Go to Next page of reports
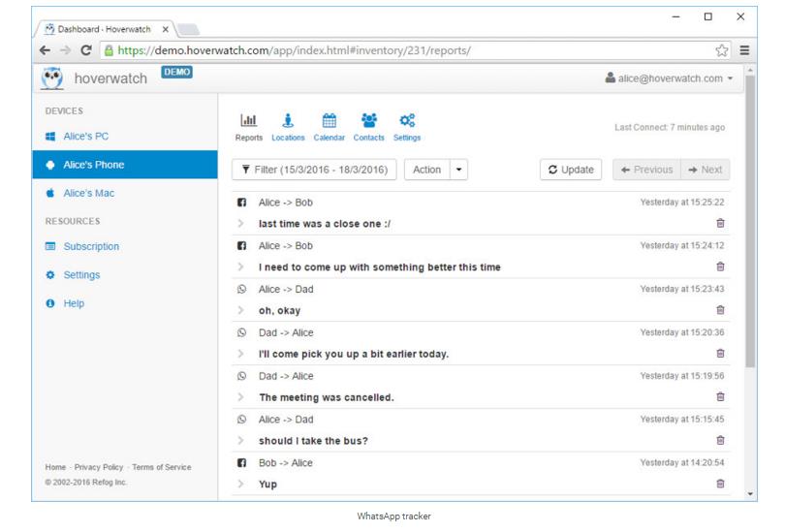This screenshot has height=532, width=785. pos(705,170)
